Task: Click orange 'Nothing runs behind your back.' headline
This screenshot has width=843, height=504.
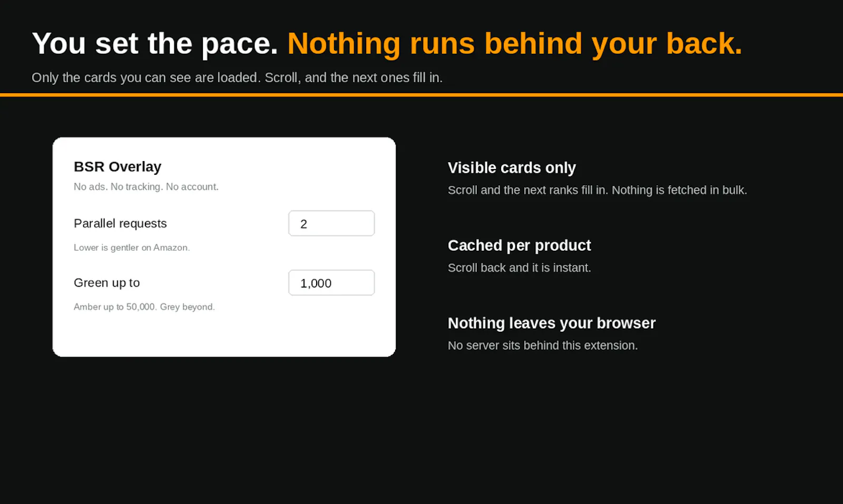Action: click(515, 43)
